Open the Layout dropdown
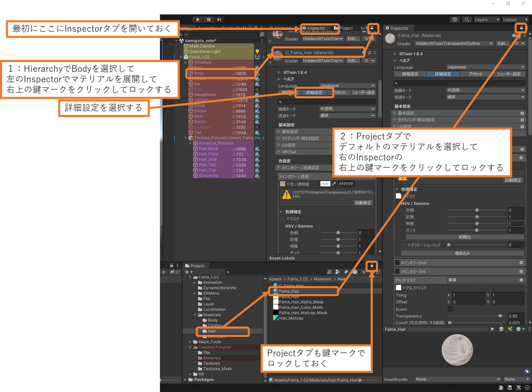The height and width of the screenshot is (392, 532). [515, 20]
